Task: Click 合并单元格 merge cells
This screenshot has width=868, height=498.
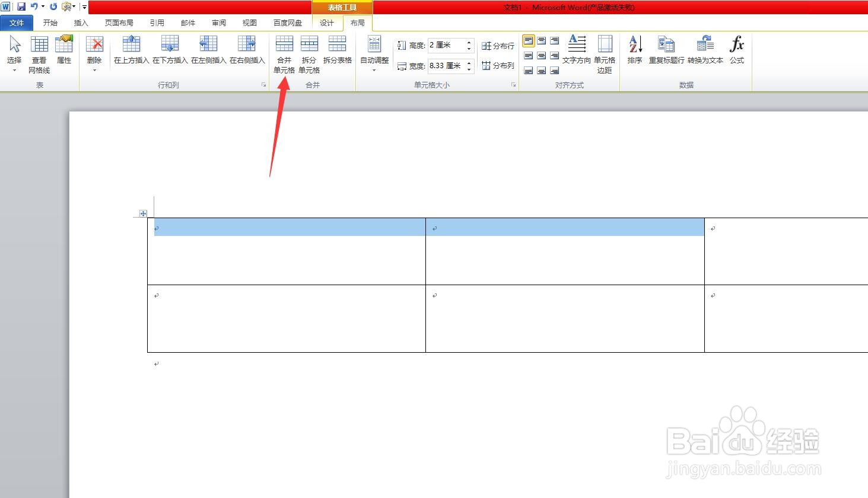Action: point(284,54)
